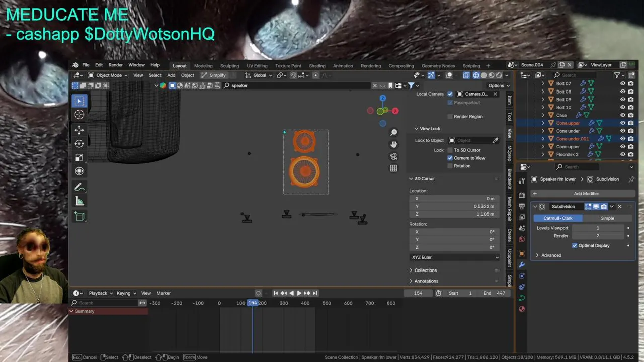
Task: Select the Scale tool
Action: pyautogui.click(x=79, y=157)
